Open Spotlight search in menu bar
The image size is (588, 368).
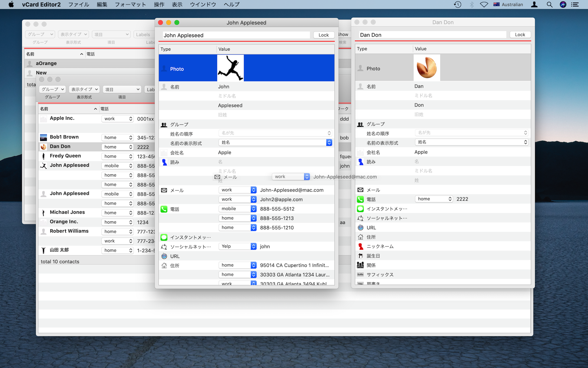click(550, 4)
